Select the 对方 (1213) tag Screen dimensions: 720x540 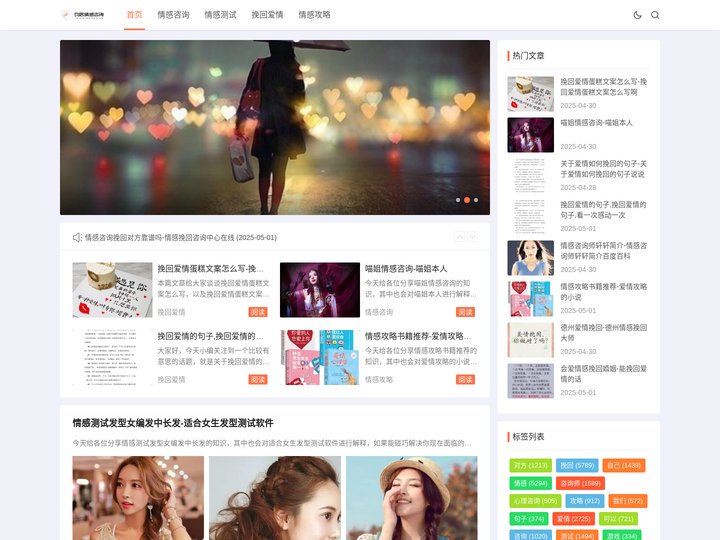pos(530,465)
